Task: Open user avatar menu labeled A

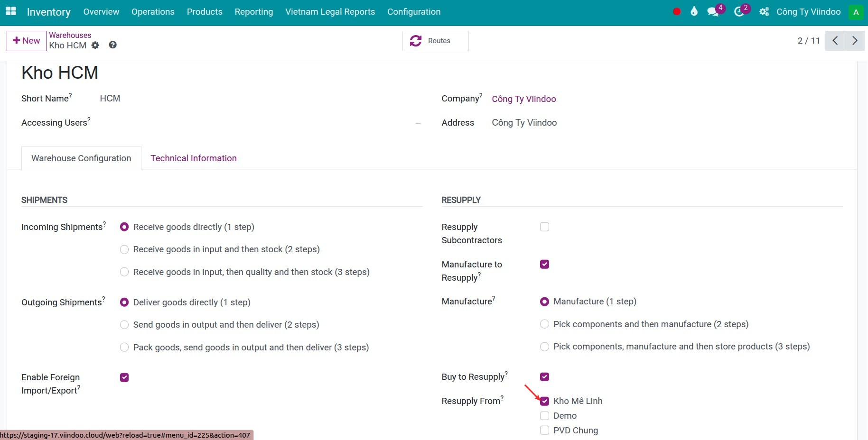Action: (x=856, y=12)
